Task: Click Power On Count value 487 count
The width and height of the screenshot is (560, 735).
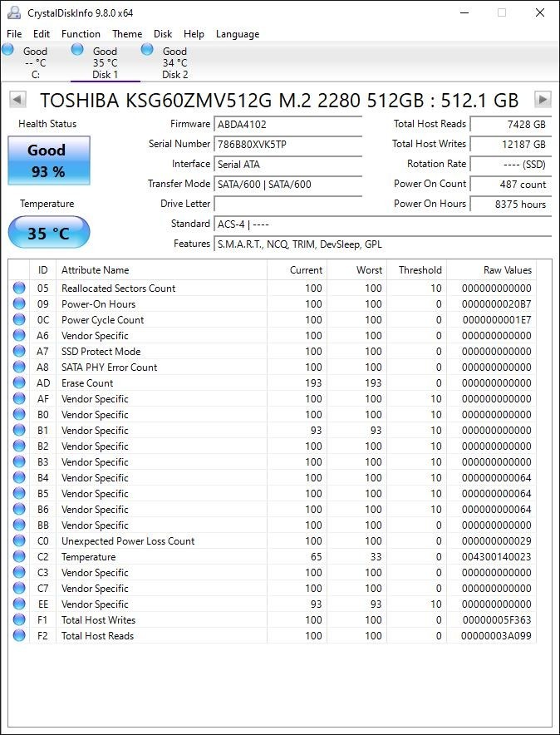Action: [x=511, y=185]
